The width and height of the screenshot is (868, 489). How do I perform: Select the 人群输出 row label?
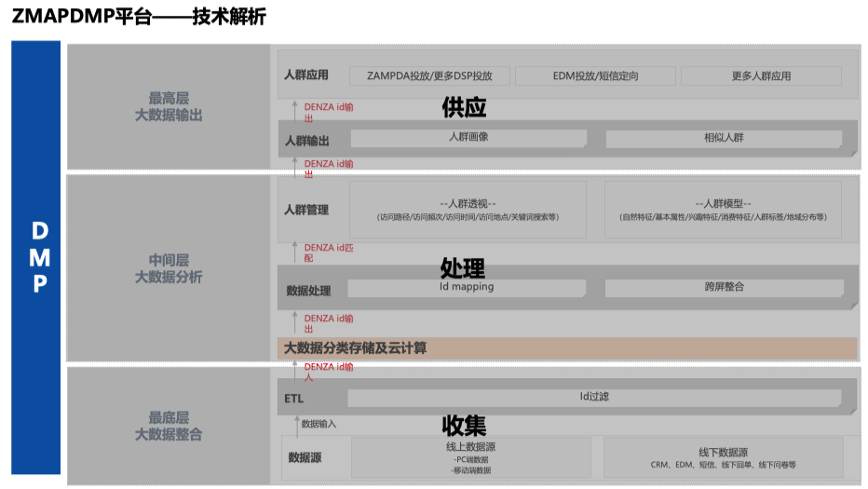[x=307, y=141]
